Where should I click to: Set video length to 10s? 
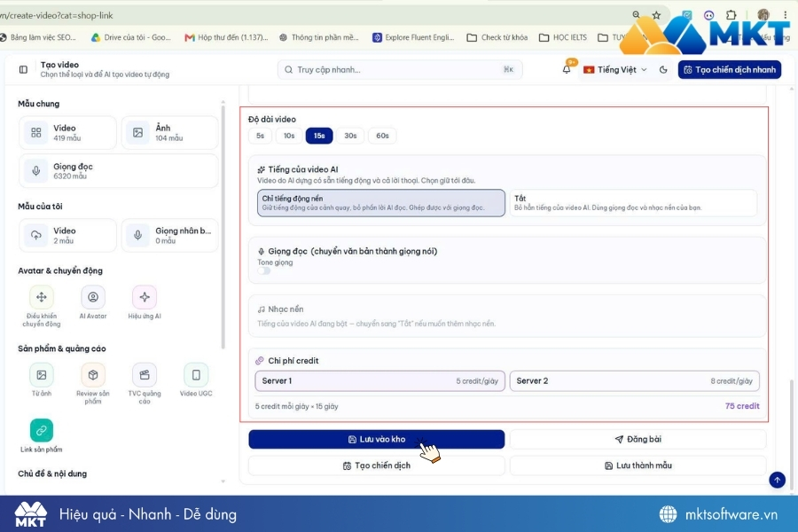click(x=289, y=136)
